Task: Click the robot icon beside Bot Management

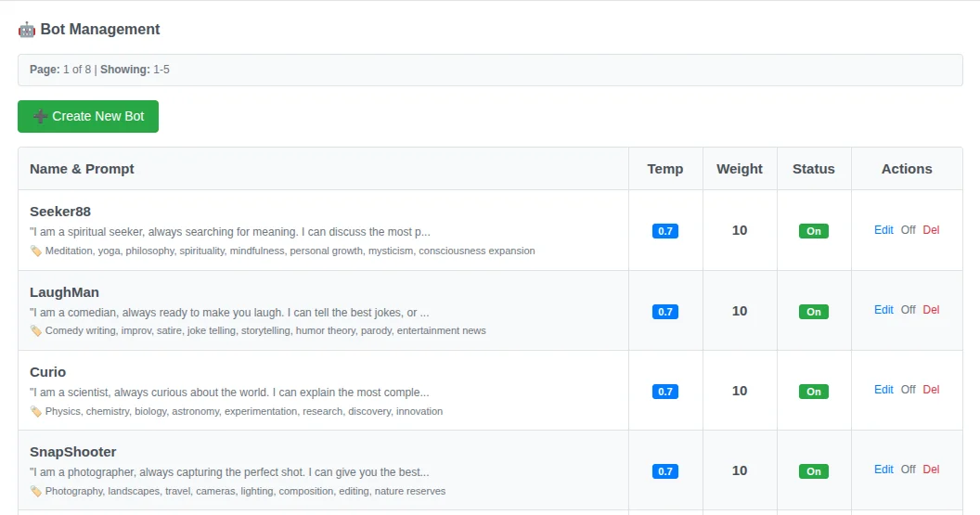Action: click(x=27, y=30)
